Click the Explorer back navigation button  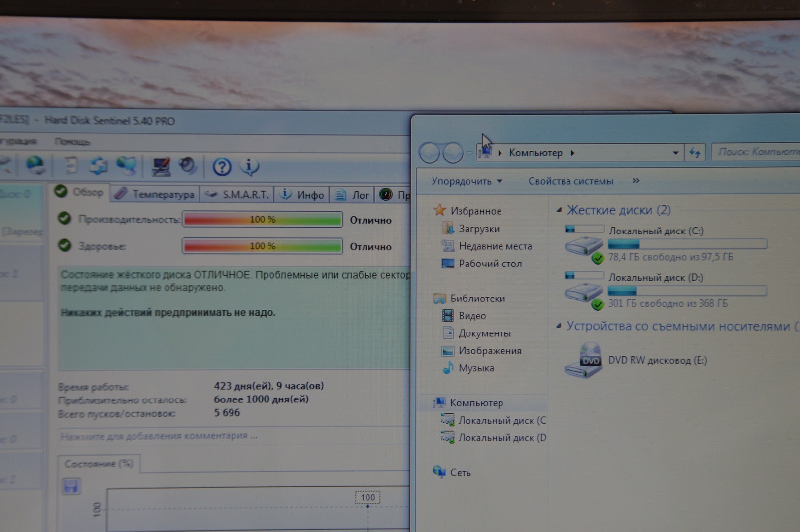point(429,153)
